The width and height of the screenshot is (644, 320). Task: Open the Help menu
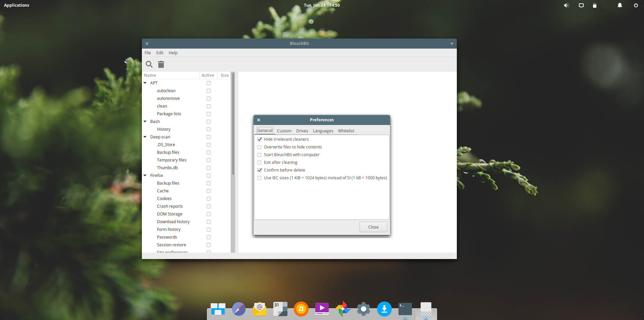[173, 53]
